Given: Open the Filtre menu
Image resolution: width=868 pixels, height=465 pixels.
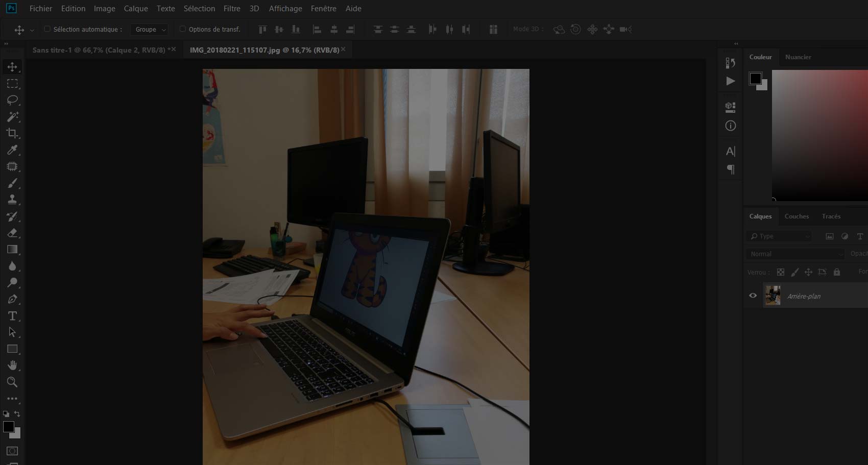Looking at the screenshot, I should (232, 9).
